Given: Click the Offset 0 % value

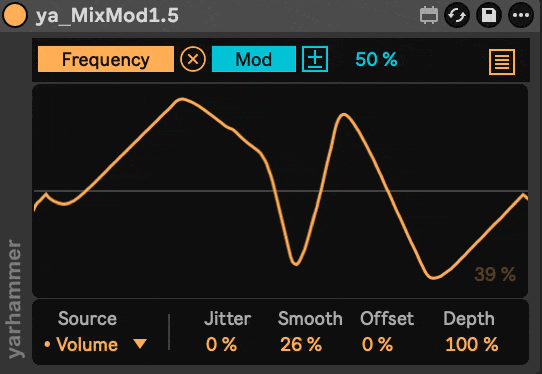Looking at the screenshot, I should 377,345.
